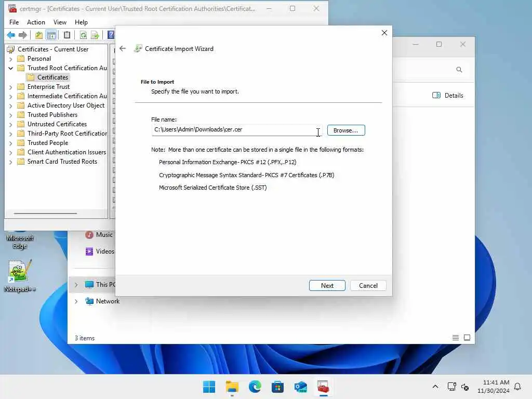Click Next in the import wizard

327,285
